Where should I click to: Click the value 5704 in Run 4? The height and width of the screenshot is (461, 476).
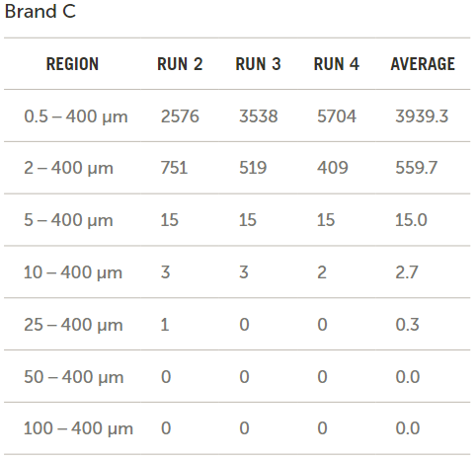coord(337,116)
